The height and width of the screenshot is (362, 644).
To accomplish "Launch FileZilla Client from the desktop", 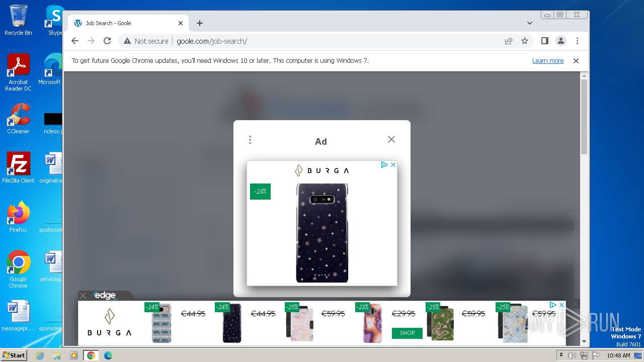I will (18, 167).
